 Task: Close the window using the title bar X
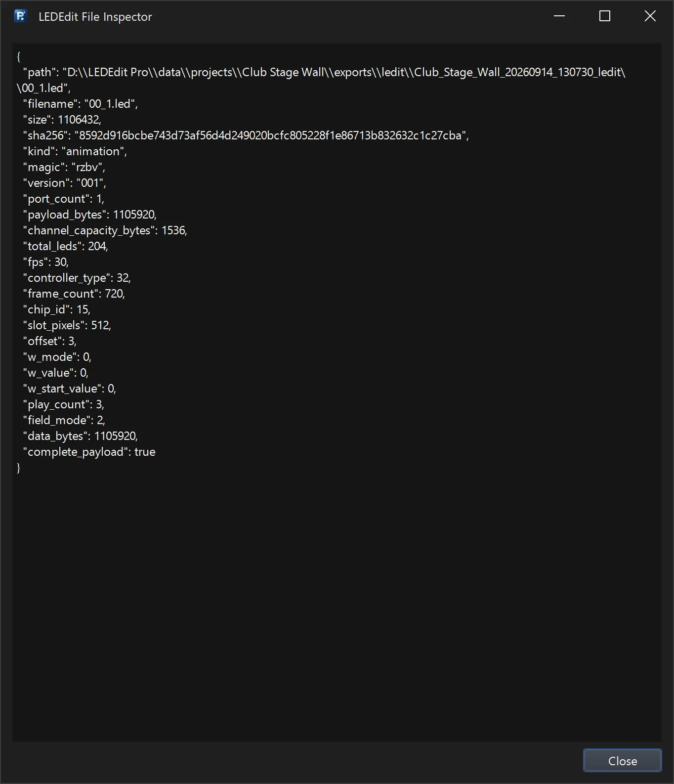[x=650, y=16]
